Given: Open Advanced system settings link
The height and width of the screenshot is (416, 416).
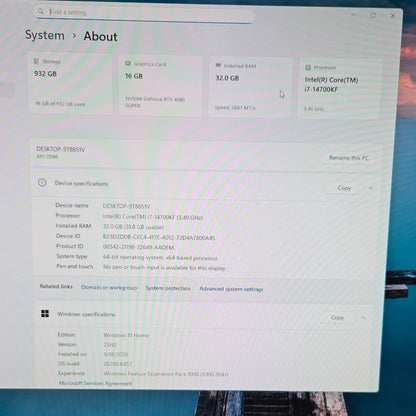Looking at the screenshot, I should [x=231, y=289].
